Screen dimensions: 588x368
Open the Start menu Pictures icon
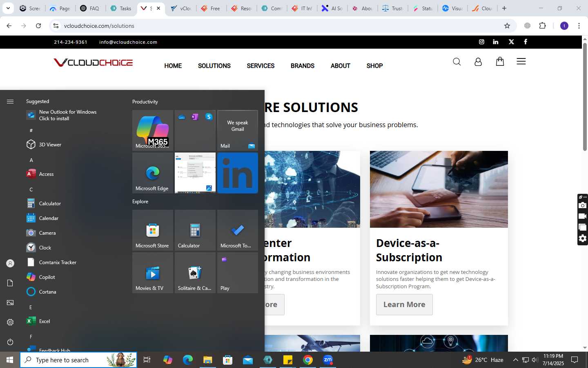coord(10,303)
